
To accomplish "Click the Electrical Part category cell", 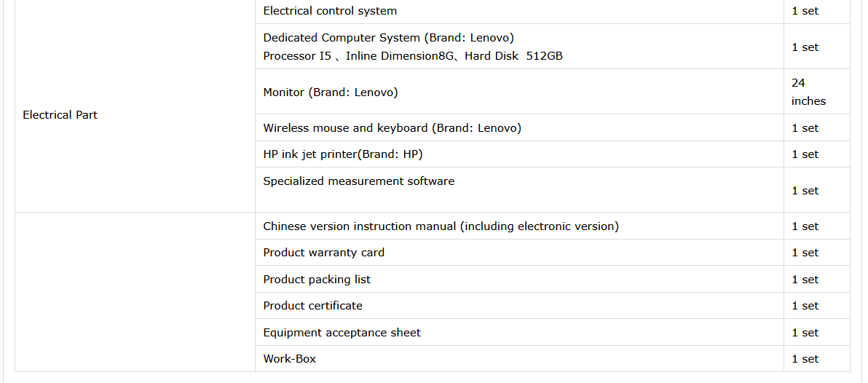I will click(60, 115).
